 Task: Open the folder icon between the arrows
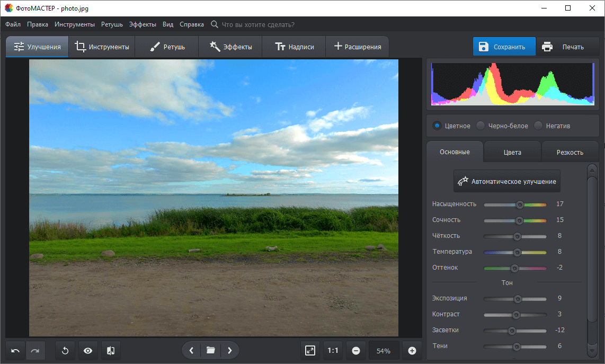pos(210,351)
